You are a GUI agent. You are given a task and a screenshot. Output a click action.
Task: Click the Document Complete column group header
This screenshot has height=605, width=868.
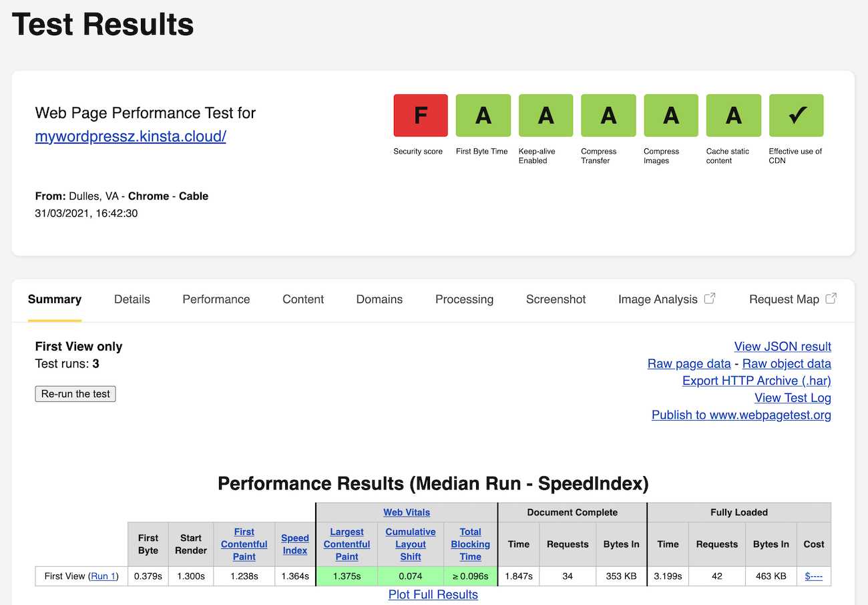(x=572, y=512)
